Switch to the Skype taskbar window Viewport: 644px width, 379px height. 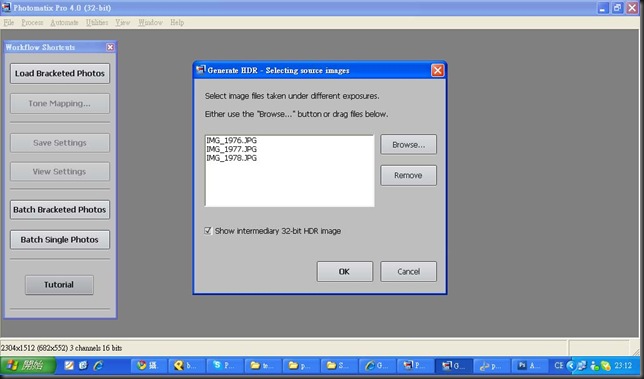point(224,365)
